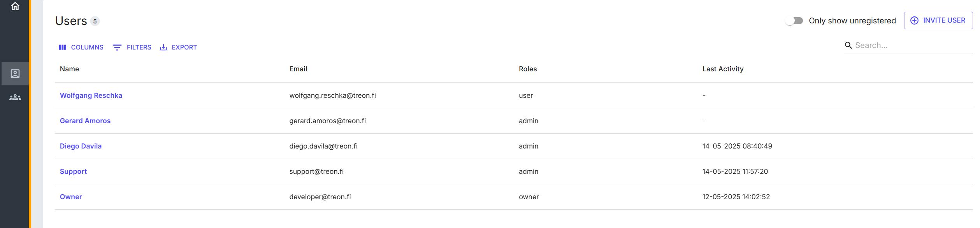Open the Owner user entry
980x228 pixels.
[x=71, y=197]
